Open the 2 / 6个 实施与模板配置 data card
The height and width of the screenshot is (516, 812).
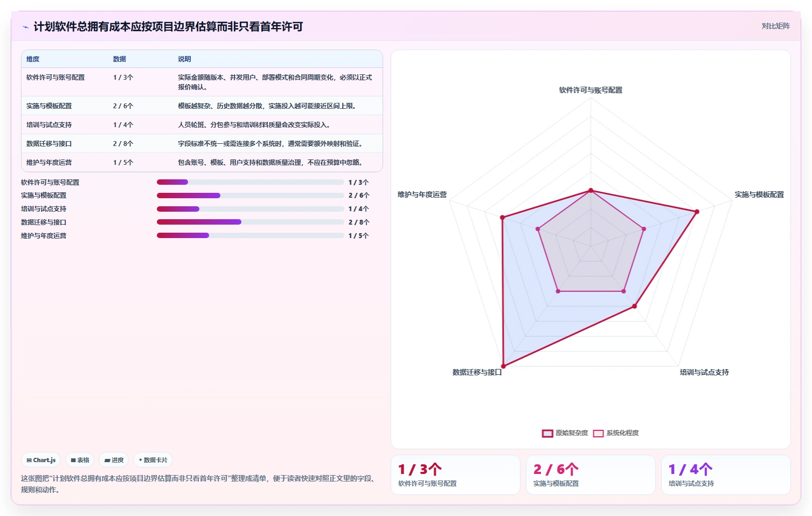591,475
